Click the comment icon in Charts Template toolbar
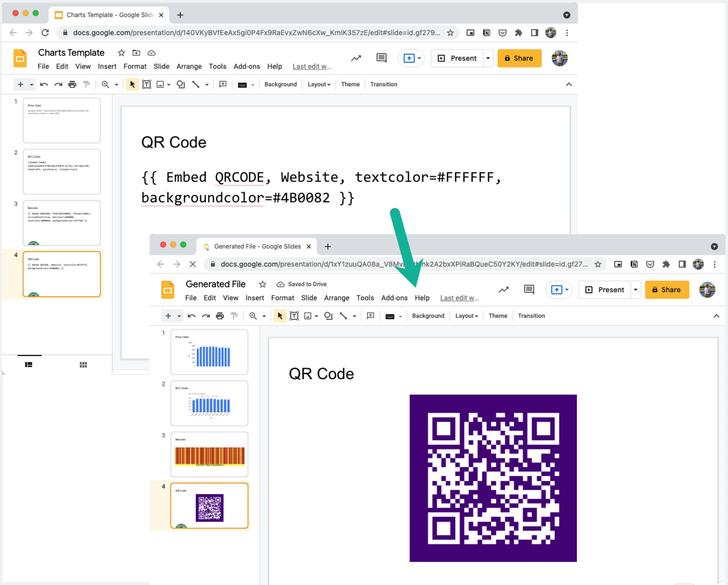Viewport: 728px width, 585px height. [x=381, y=58]
